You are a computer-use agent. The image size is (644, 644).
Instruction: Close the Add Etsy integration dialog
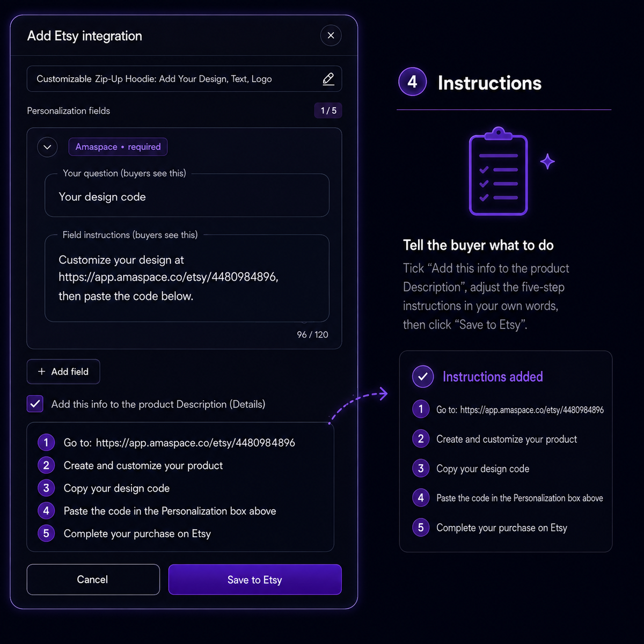click(x=331, y=35)
